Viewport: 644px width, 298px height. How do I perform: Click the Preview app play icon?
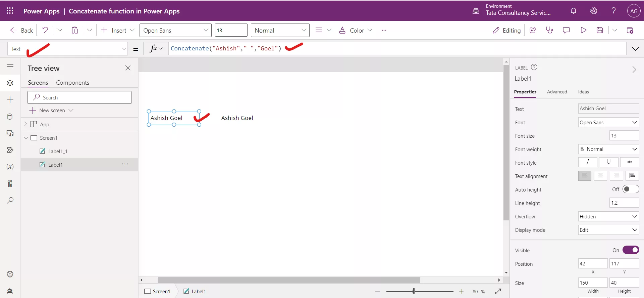pos(584,30)
